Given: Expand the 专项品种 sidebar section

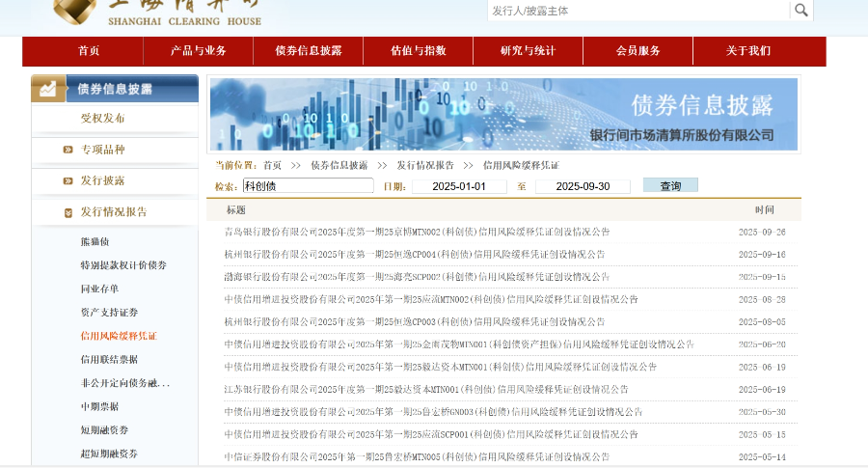Looking at the screenshot, I should tap(102, 150).
